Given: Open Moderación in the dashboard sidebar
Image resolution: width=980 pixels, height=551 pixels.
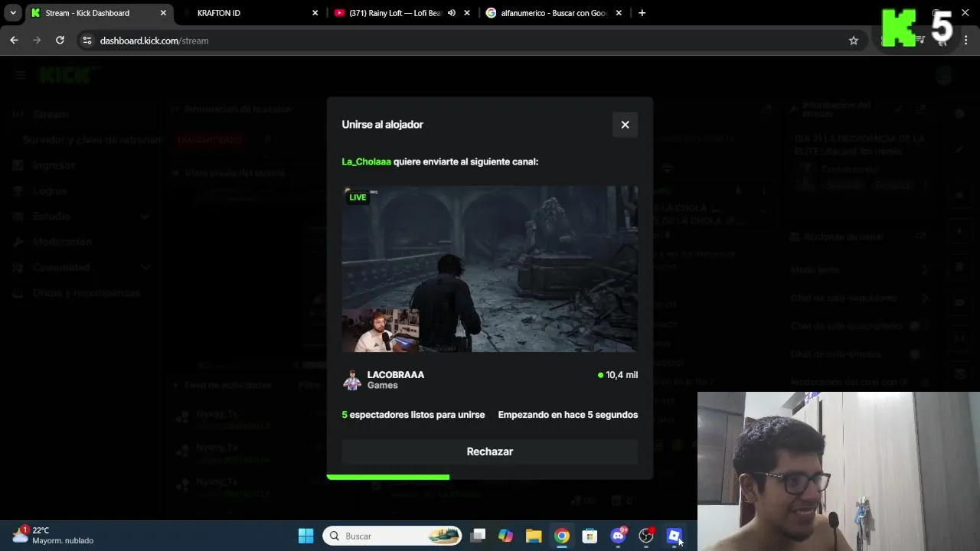Looking at the screenshot, I should pos(62,242).
